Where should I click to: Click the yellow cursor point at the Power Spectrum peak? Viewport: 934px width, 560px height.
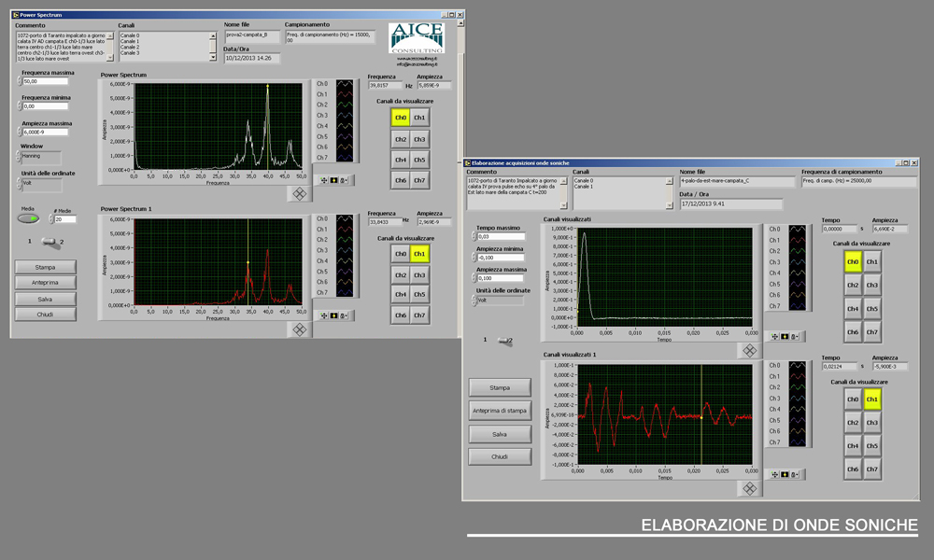pos(267,86)
